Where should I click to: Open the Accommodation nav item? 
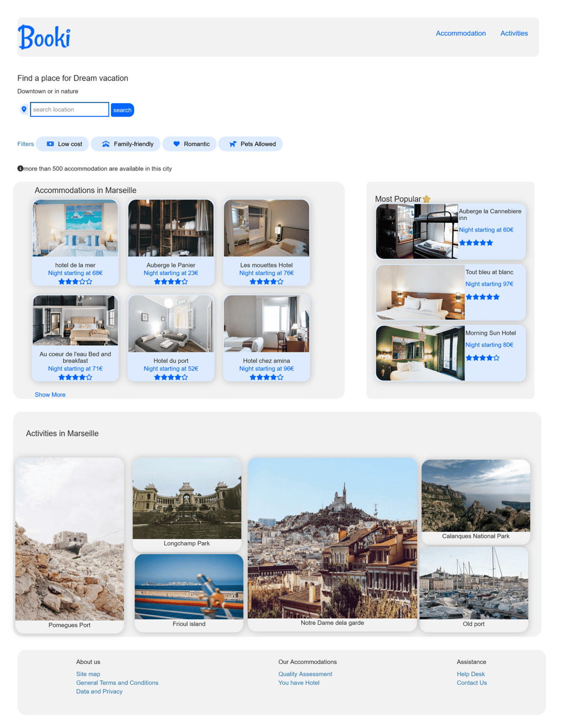click(461, 34)
